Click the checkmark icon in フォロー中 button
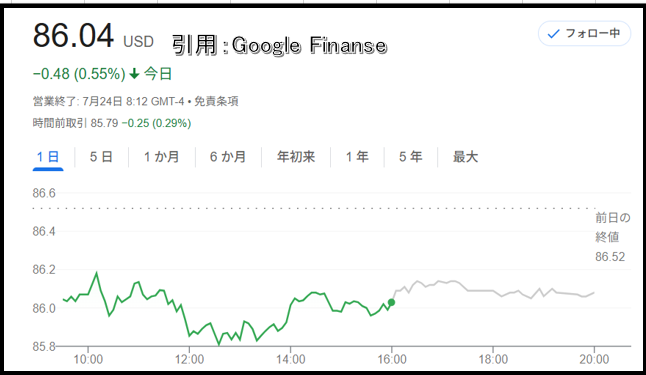This screenshot has height=375, width=646. 553,33
